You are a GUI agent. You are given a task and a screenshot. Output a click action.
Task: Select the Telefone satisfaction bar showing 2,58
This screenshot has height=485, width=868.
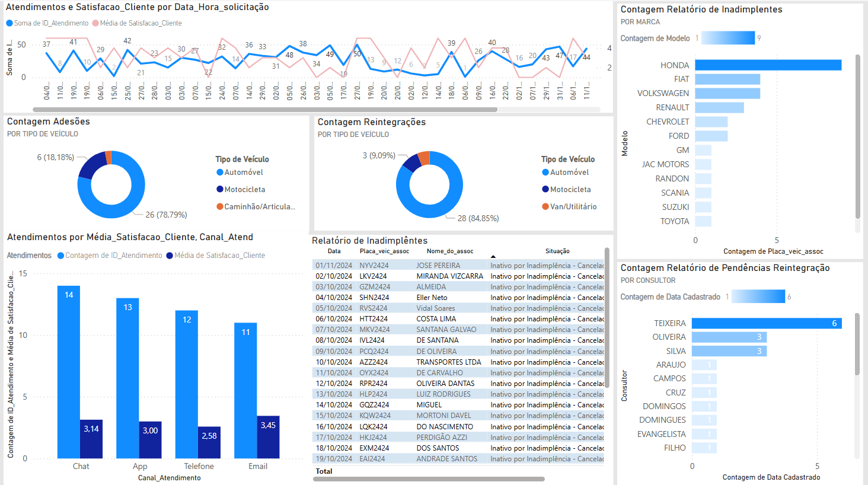coord(209,443)
